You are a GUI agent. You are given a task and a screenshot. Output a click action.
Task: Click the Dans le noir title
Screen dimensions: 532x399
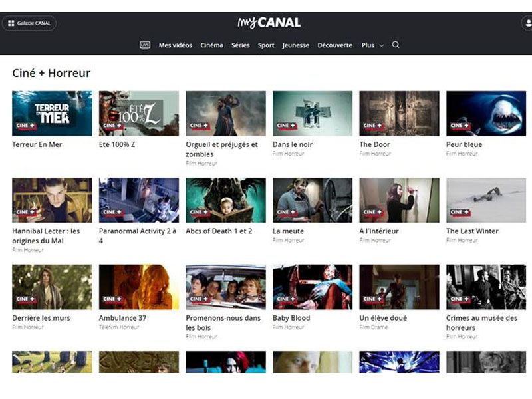click(x=293, y=144)
